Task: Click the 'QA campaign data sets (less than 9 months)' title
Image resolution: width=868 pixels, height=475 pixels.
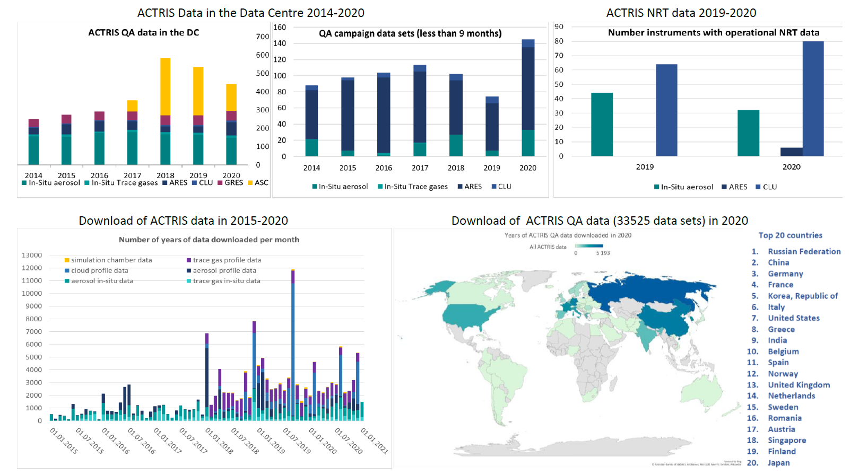Action: pos(410,33)
